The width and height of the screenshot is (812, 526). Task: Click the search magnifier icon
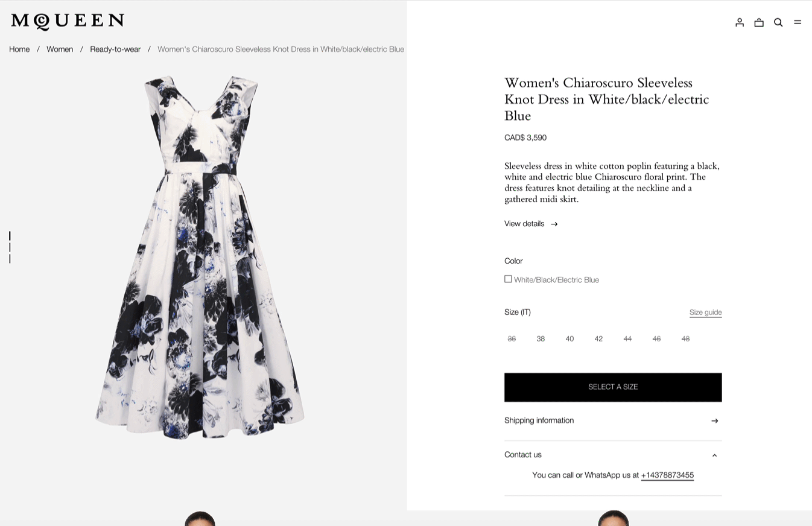778,22
